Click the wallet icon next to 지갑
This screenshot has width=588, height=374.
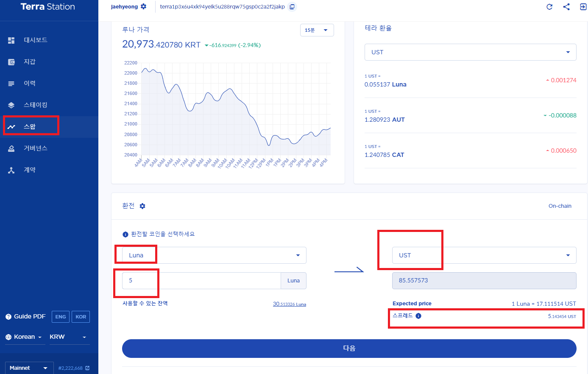(x=11, y=62)
